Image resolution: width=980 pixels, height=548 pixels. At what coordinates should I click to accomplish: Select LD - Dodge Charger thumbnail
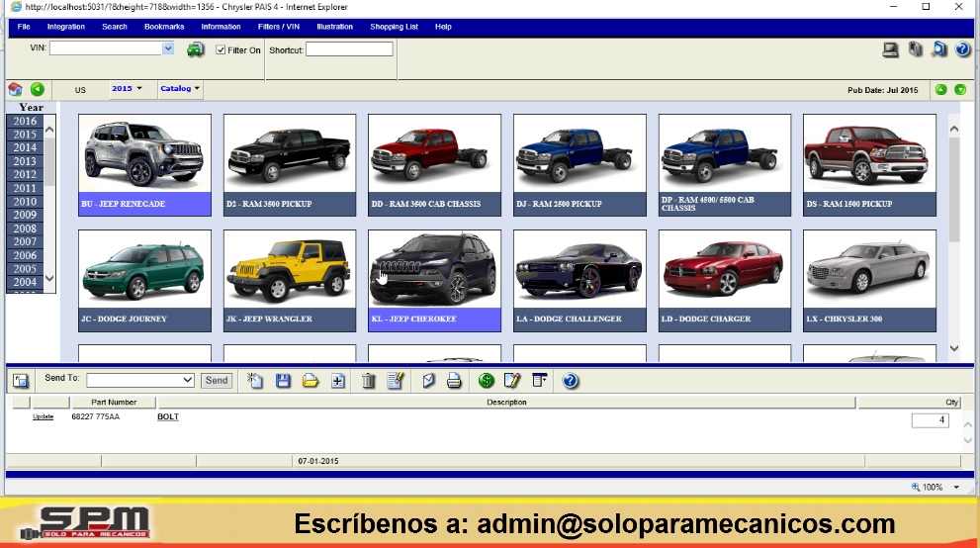(725, 281)
